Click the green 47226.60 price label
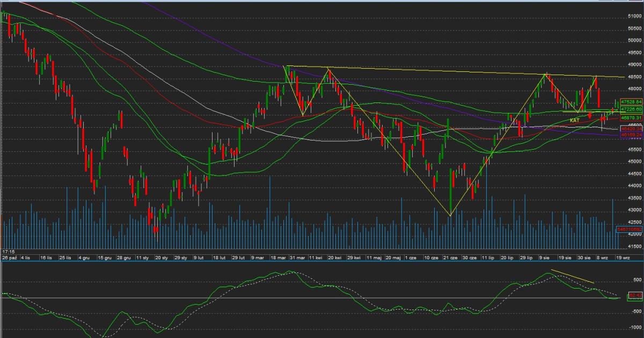Viewport: 644px width, 338px height. point(632,108)
